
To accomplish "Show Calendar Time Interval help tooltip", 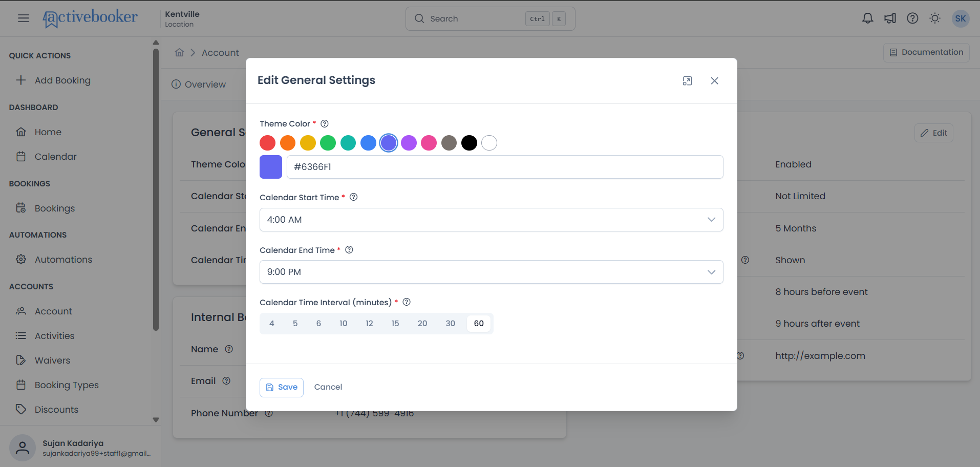I will coord(407,302).
